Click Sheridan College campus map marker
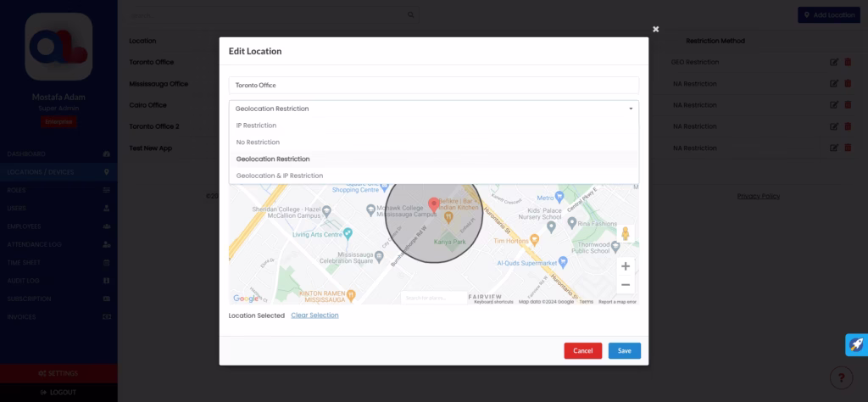This screenshot has height=402, width=868. 326,211
